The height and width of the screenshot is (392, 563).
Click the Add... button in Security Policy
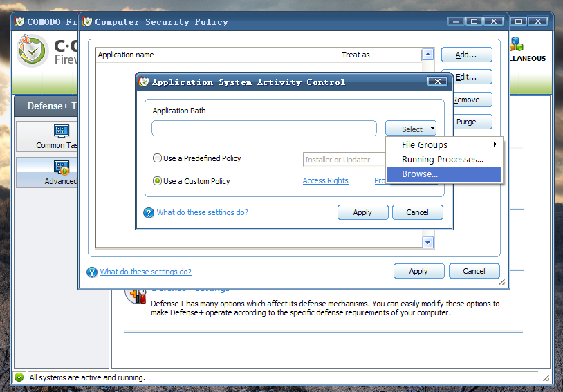[466, 55]
